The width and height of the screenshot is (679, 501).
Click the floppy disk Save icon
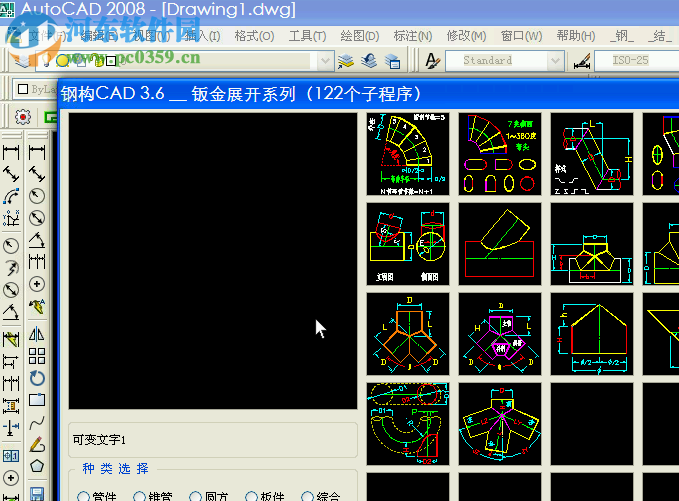[x=37, y=494]
